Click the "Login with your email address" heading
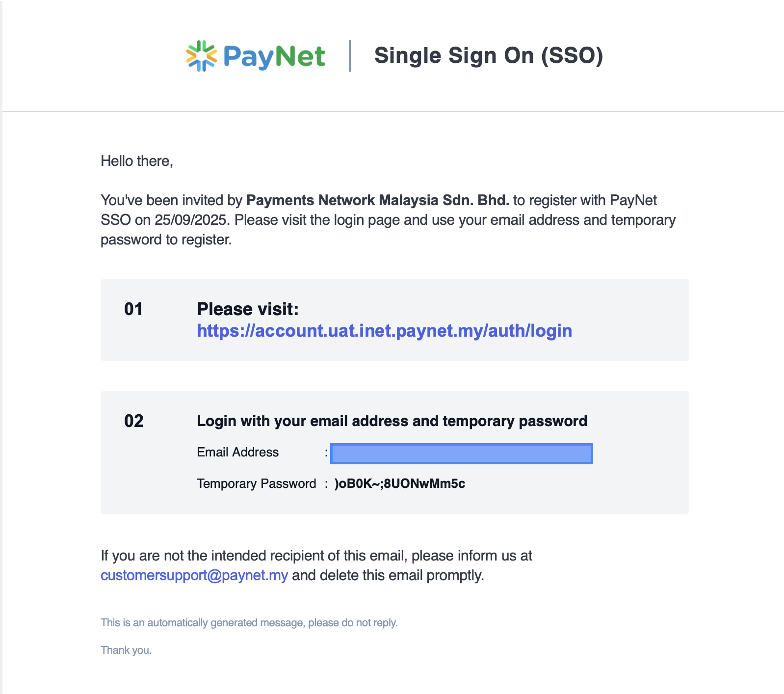This screenshot has height=694, width=784. tap(392, 421)
